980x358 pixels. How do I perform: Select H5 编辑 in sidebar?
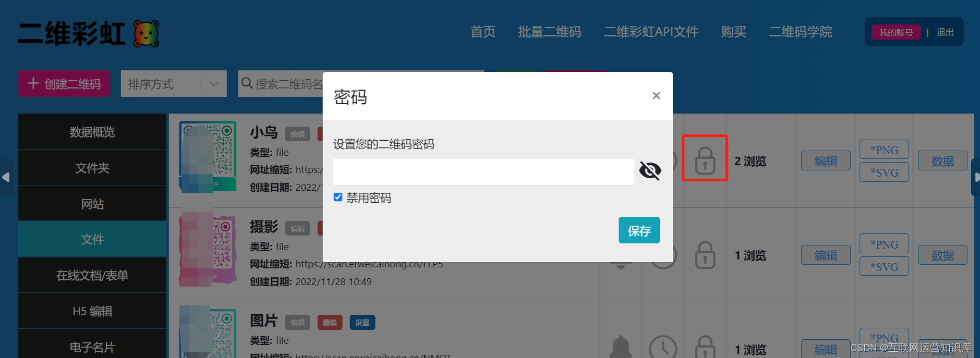click(92, 311)
